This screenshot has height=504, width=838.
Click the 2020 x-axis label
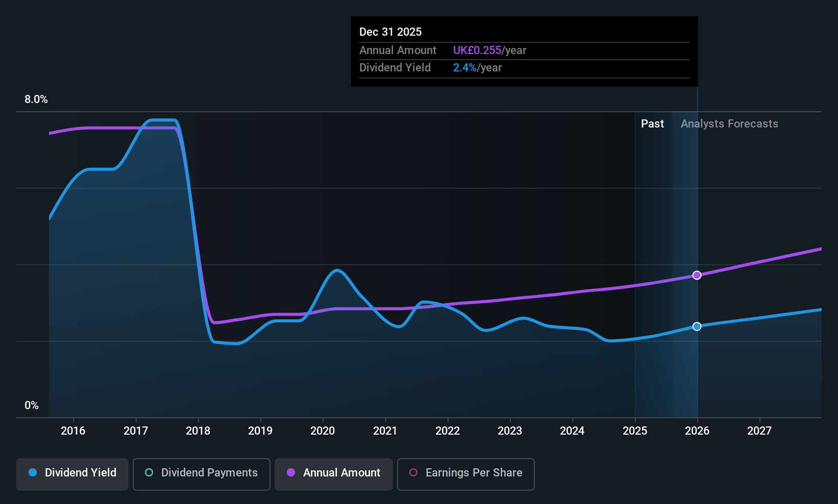click(x=323, y=431)
